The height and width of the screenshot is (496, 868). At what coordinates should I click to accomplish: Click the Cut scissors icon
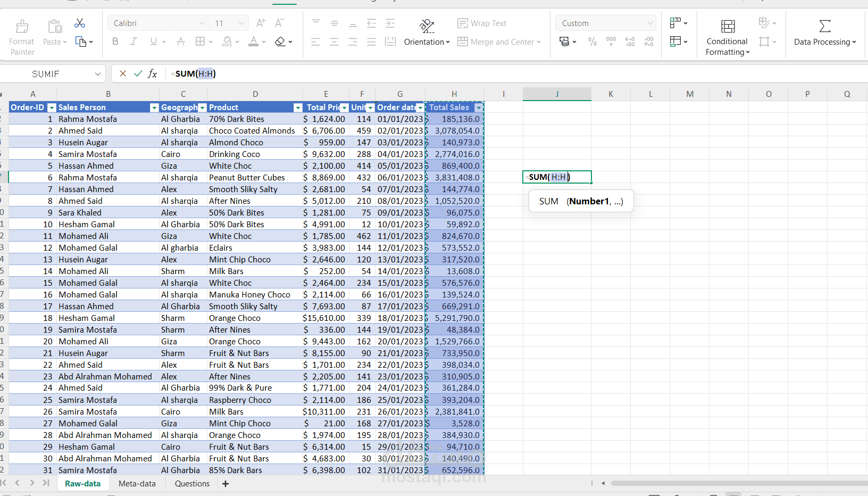coord(80,23)
